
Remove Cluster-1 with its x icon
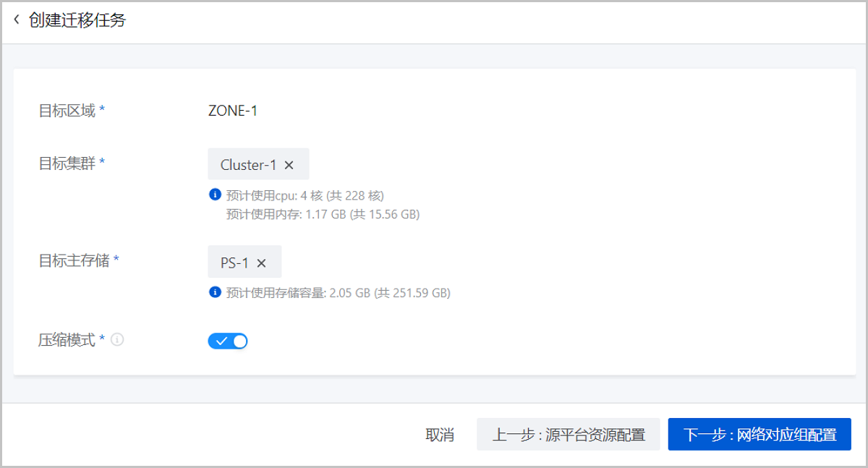point(289,165)
